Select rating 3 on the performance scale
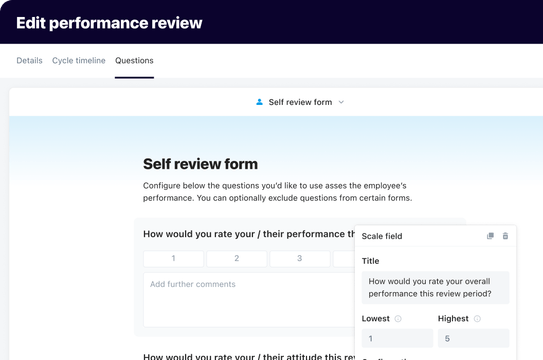The height and width of the screenshot is (360, 543). tap(300, 259)
